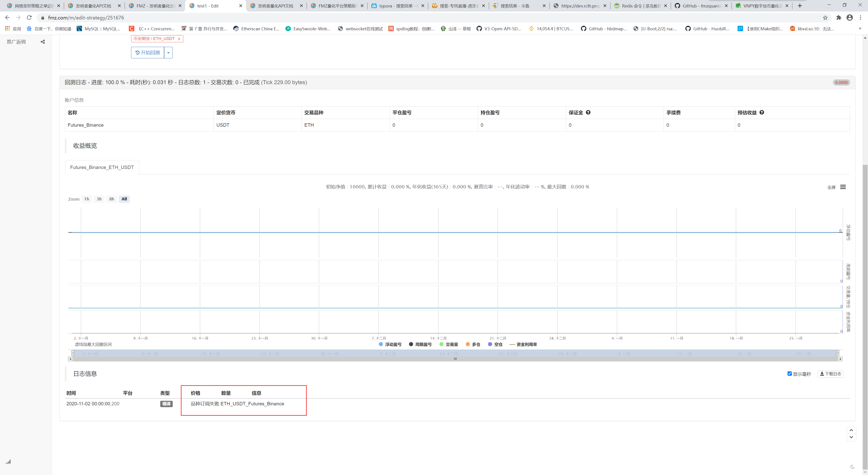Expand dropdown arrow beside 开始回测
The image size is (868, 475).
168,53
